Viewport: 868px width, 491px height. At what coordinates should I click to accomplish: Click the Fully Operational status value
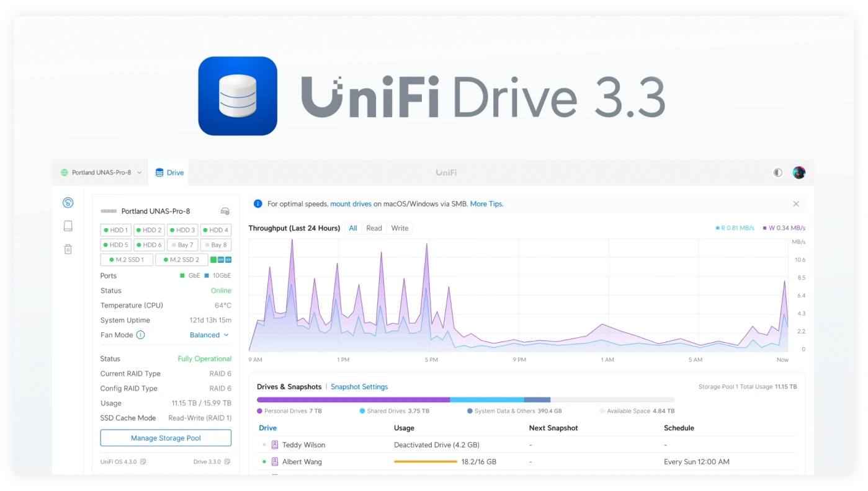click(205, 358)
